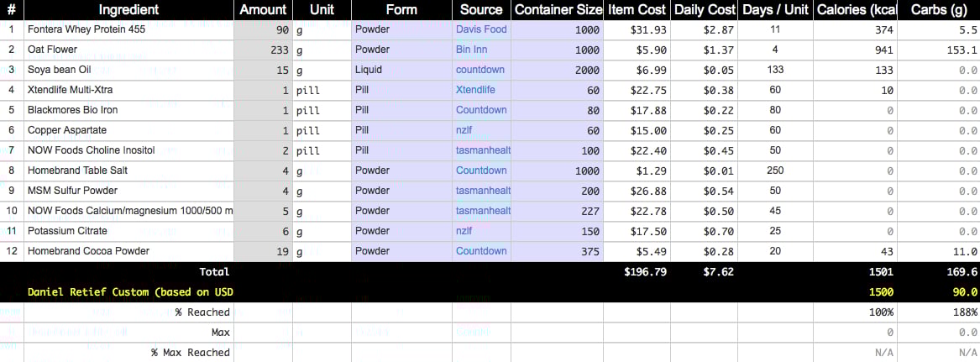Screen dimensions: 980x362
Task: Click the Form column header
Action: [x=402, y=10]
